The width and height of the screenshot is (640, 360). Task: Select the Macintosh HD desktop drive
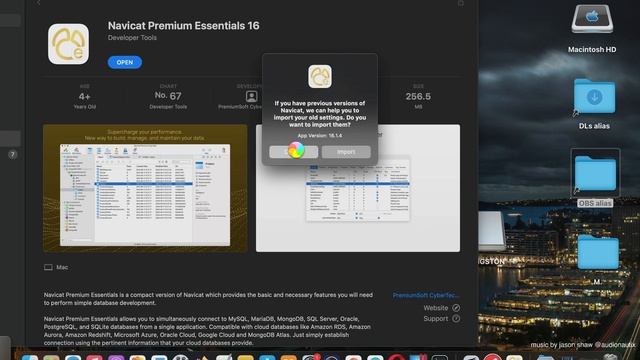click(x=592, y=20)
